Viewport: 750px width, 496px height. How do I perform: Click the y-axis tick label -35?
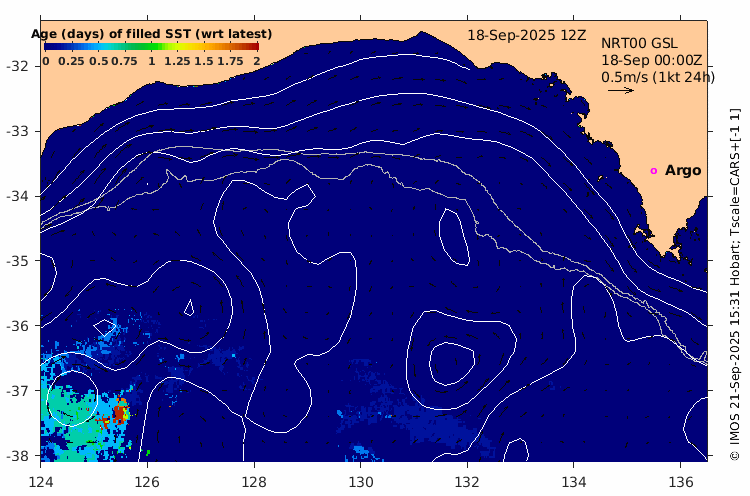click(x=17, y=261)
